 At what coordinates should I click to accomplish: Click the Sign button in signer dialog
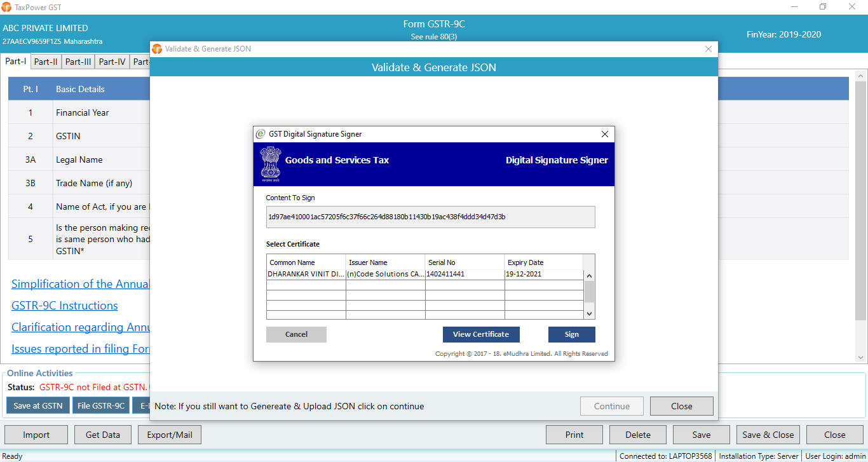572,334
